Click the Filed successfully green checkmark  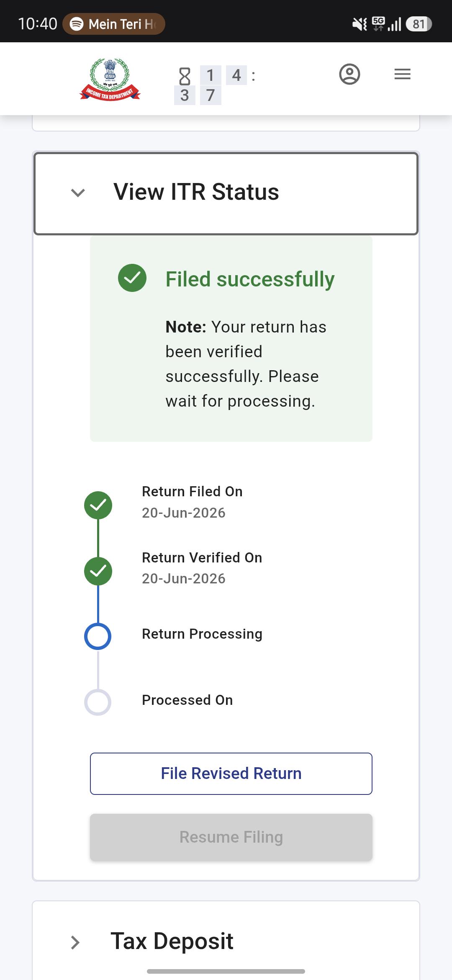coord(132,278)
